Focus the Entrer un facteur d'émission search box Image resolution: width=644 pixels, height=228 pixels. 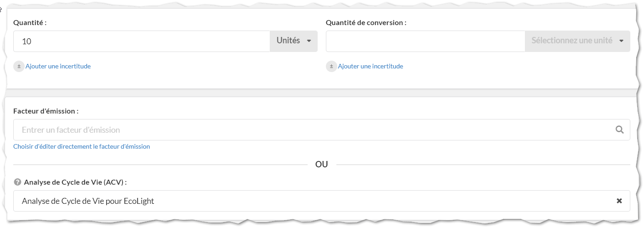(322, 130)
